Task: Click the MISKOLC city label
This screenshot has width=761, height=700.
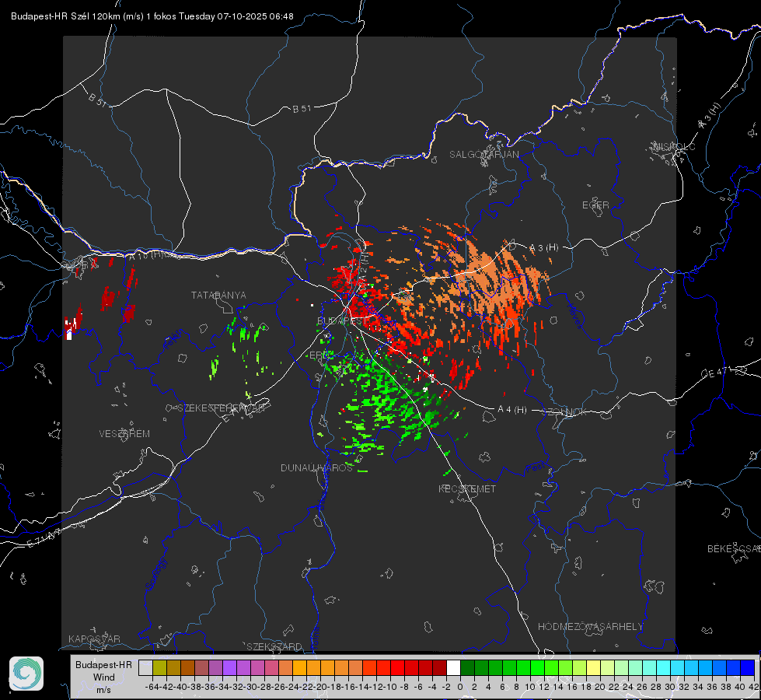Action: click(x=674, y=146)
